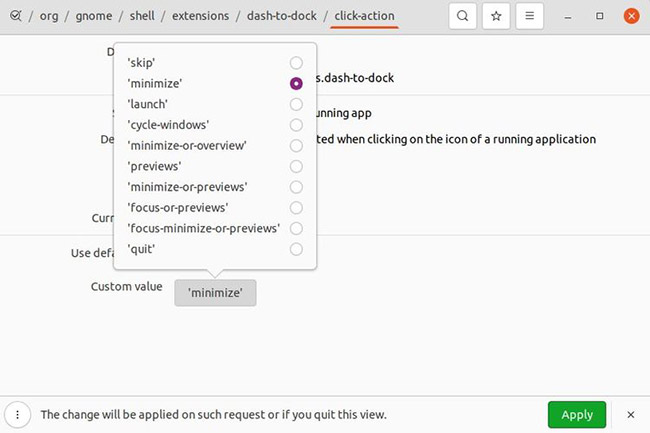This screenshot has height=433, width=650.
Task: Choose 'focus-minimize-or-previews' option
Action: coord(296,228)
